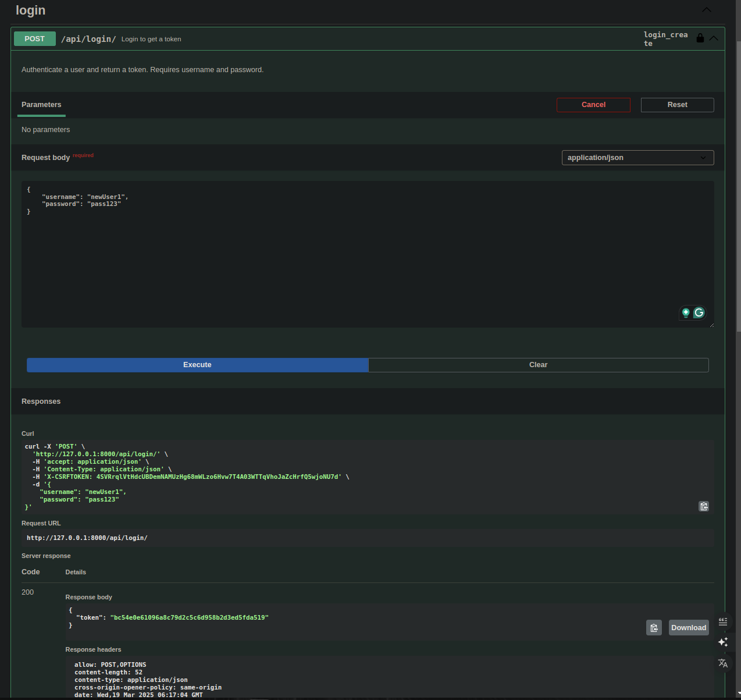Click the token value in response body

(189, 617)
